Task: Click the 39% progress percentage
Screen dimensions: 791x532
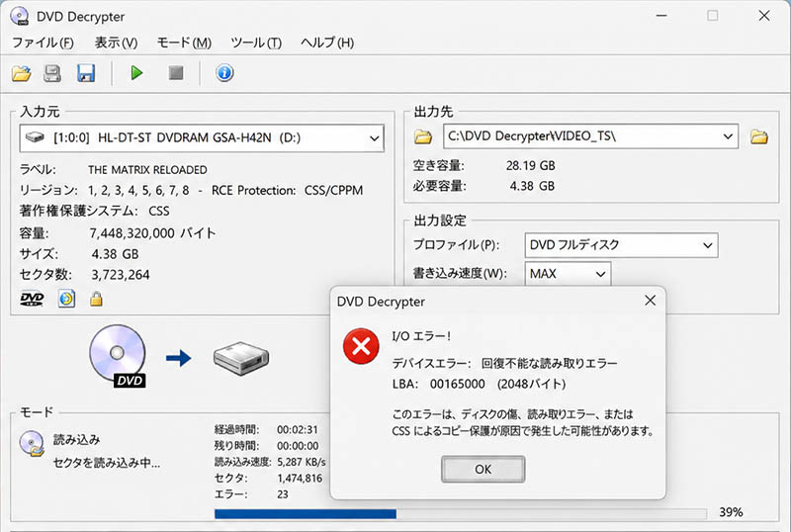Action: [731, 512]
